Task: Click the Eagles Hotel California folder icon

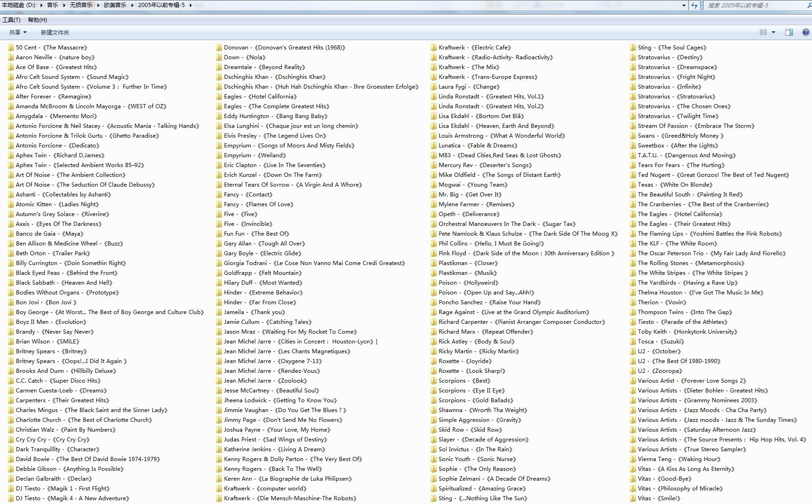Action: [x=219, y=97]
